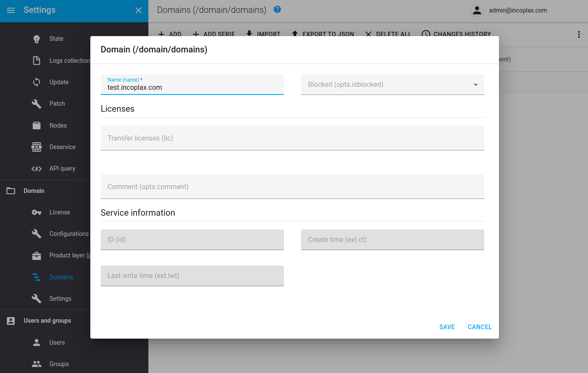Open License in the sidebar
The image size is (588, 373).
(60, 212)
